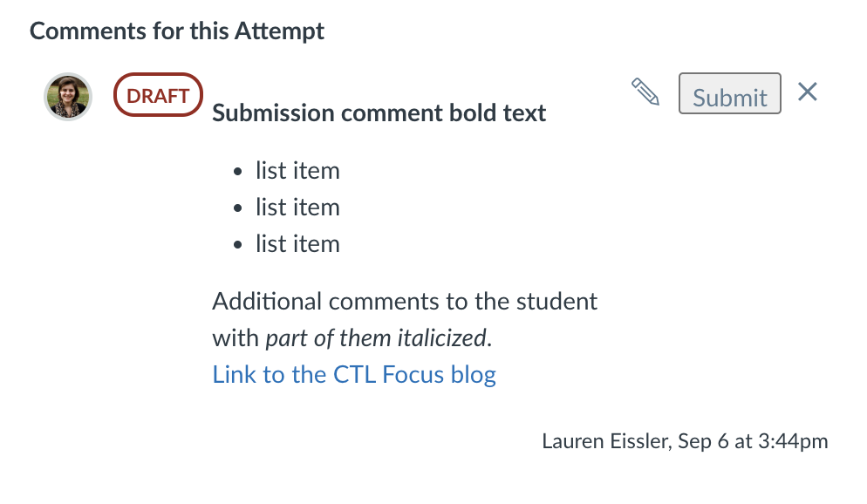Click the Lauren Eissler author name
This screenshot has height=504, width=867.
pyautogui.click(x=606, y=441)
